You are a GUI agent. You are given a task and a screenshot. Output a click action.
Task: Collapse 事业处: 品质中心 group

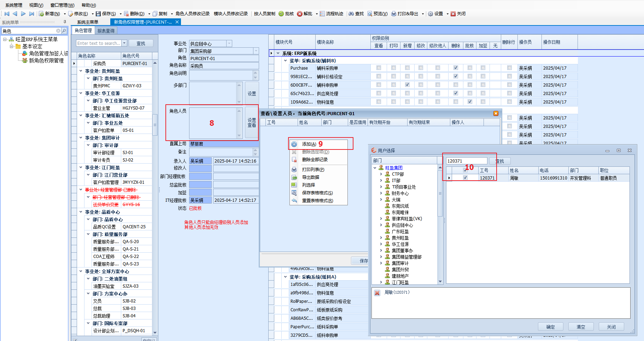pos(81,212)
